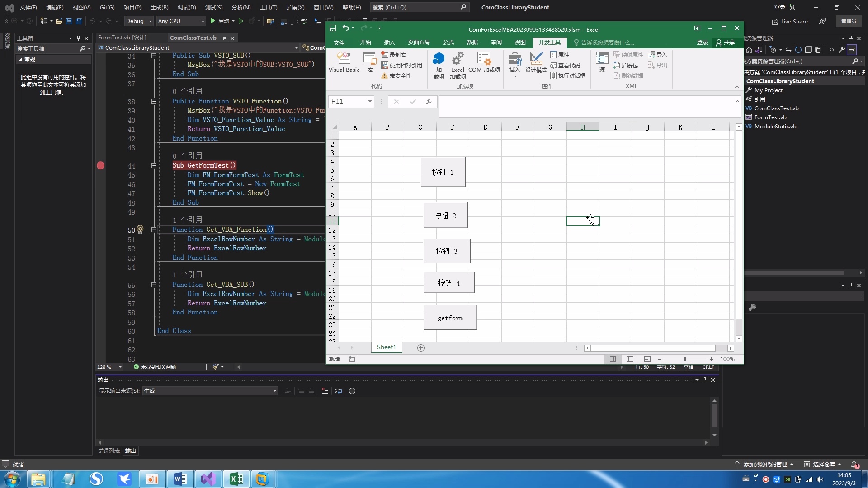Click the Excel save icon
This screenshot has width=868, height=488.
[333, 28]
